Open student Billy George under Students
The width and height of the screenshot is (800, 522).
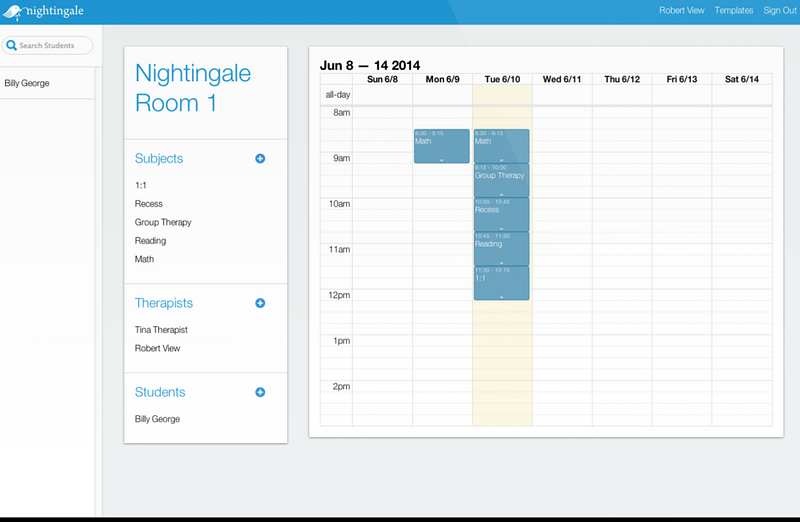[x=158, y=419]
